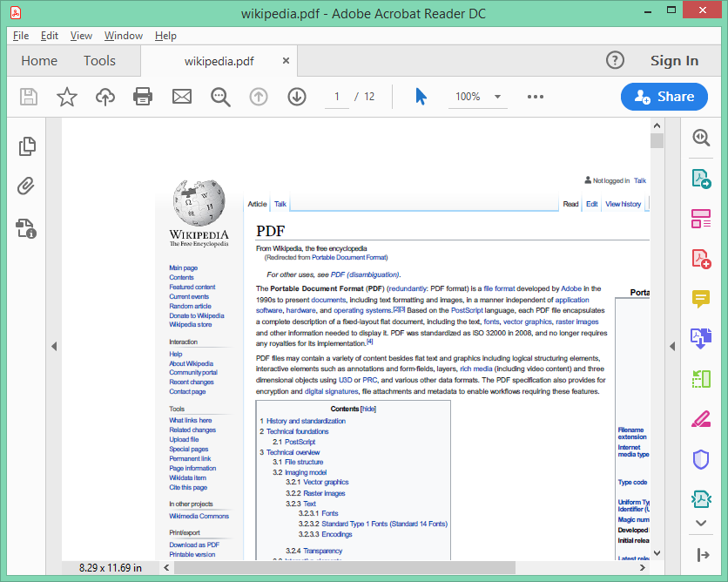Image resolution: width=728 pixels, height=582 pixels.
Task: Open the Fill & Sign tool
Action: pyautogui.click(x=701, y=419)
